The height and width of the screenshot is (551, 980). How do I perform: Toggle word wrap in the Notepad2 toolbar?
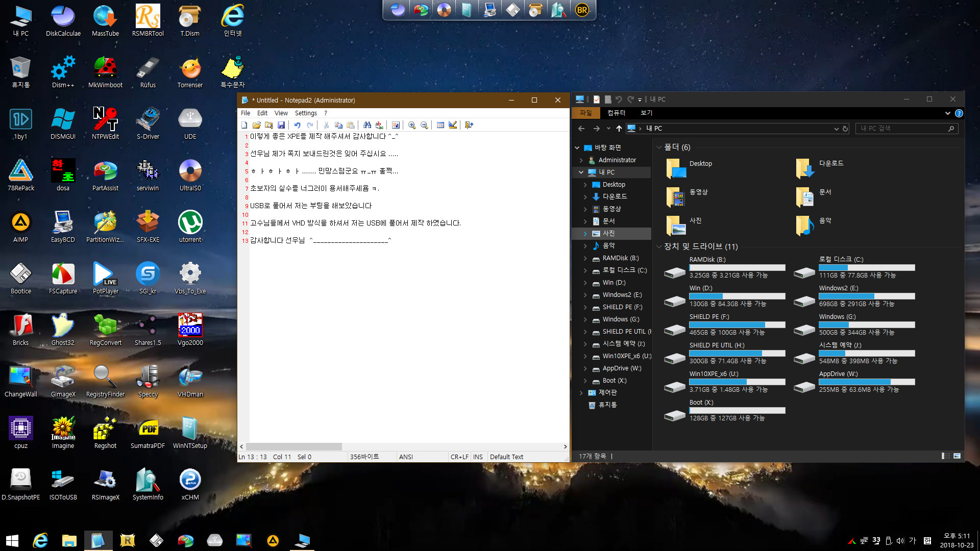click(396, 125)
